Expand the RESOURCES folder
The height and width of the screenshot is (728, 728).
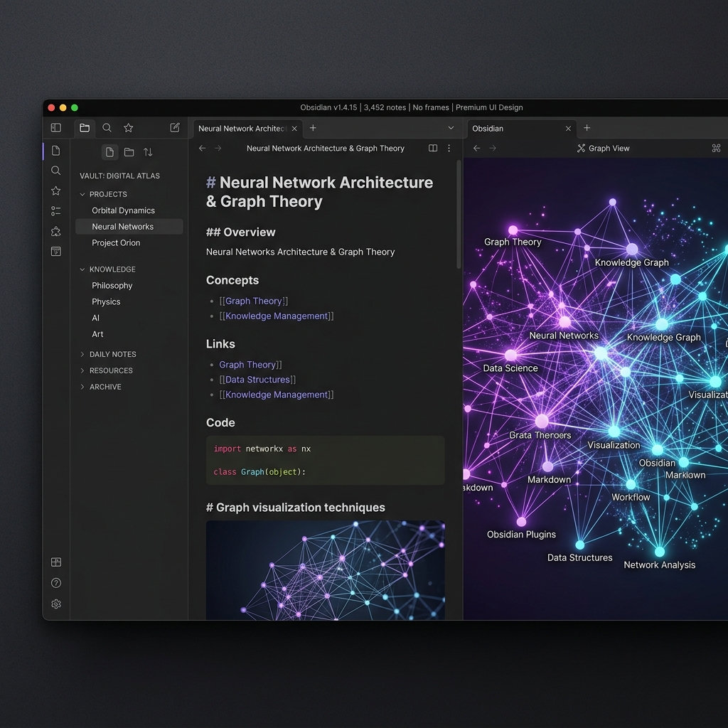(82, 370)
